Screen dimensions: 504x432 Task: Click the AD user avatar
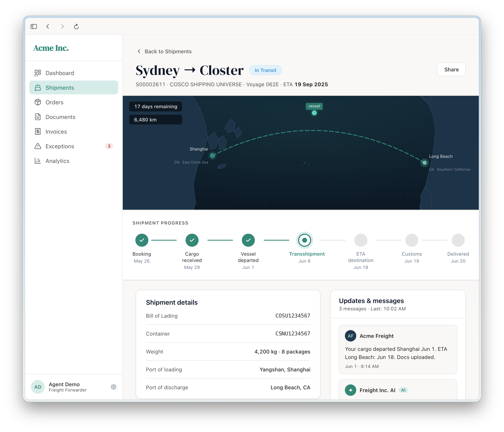click(38, 387)
